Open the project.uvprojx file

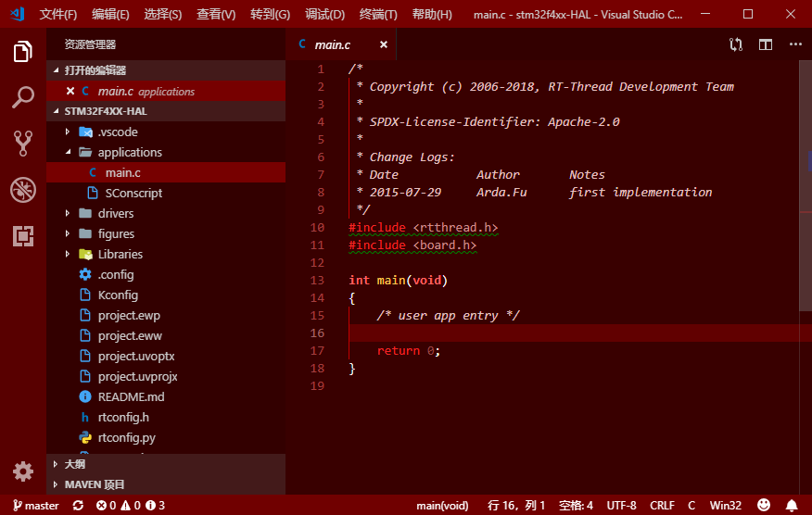(x=166, y=376)
